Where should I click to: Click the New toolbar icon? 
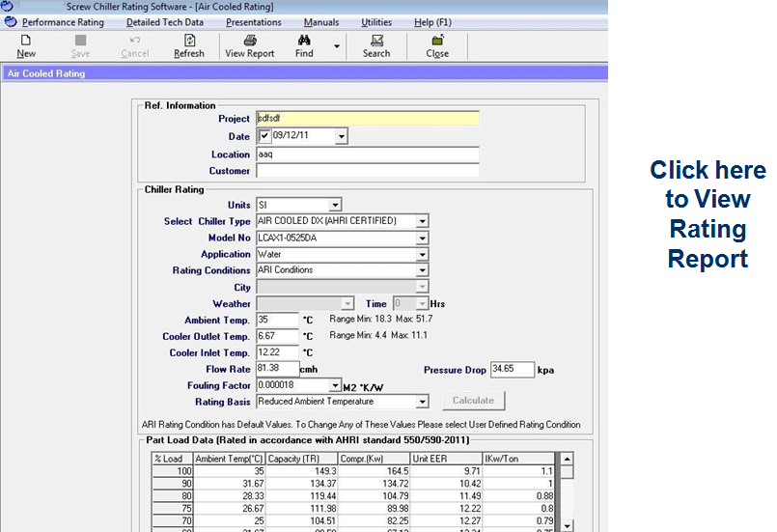26,41
